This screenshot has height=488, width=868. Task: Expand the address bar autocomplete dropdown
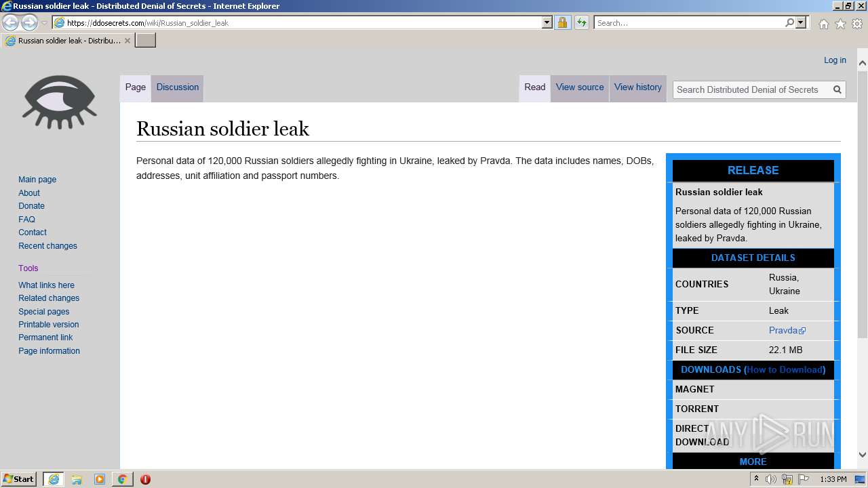547,22
